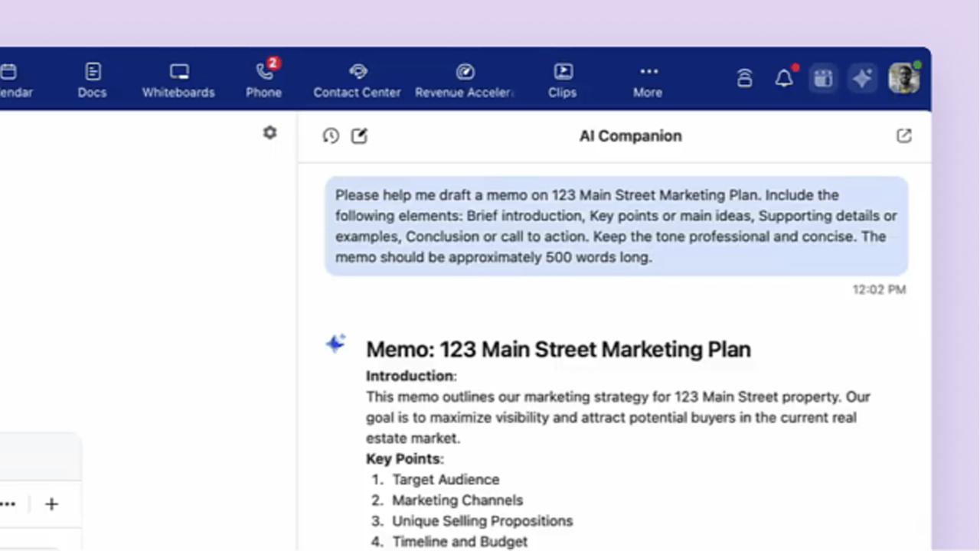Open the Clips tab
This screenshot has height=551, width=980.
[562, 80]
